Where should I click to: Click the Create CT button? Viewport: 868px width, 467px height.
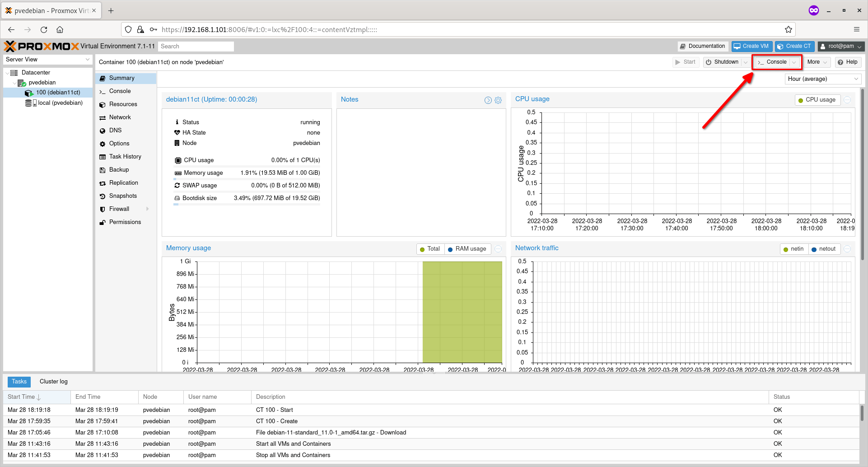794,46
